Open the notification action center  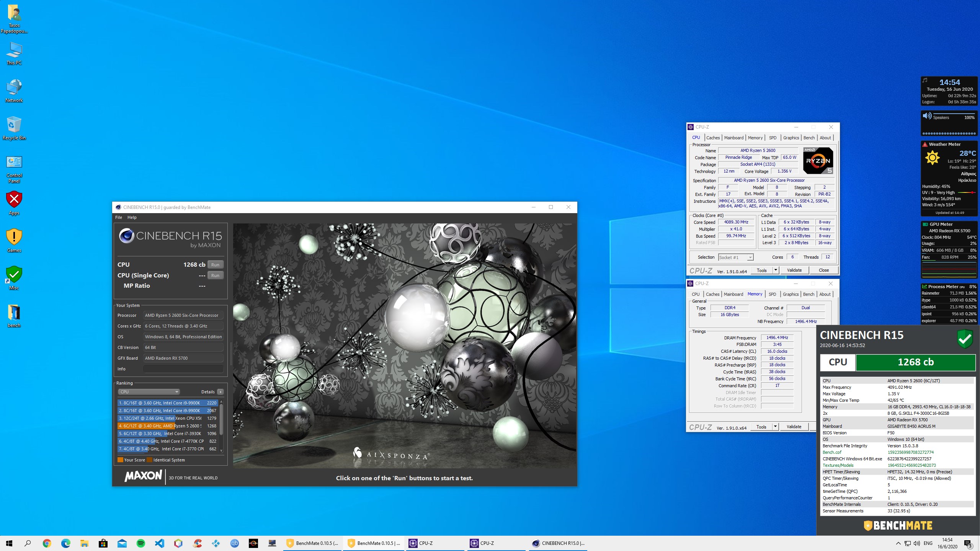pos(968,543)
